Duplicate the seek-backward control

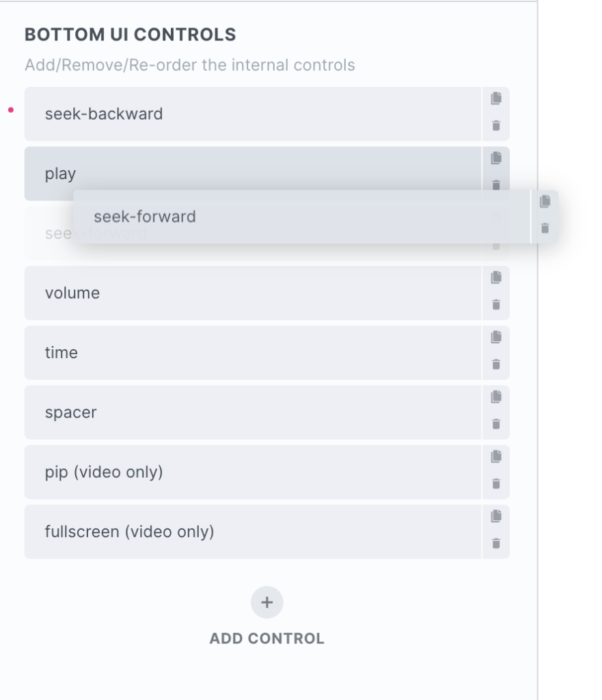496,99
